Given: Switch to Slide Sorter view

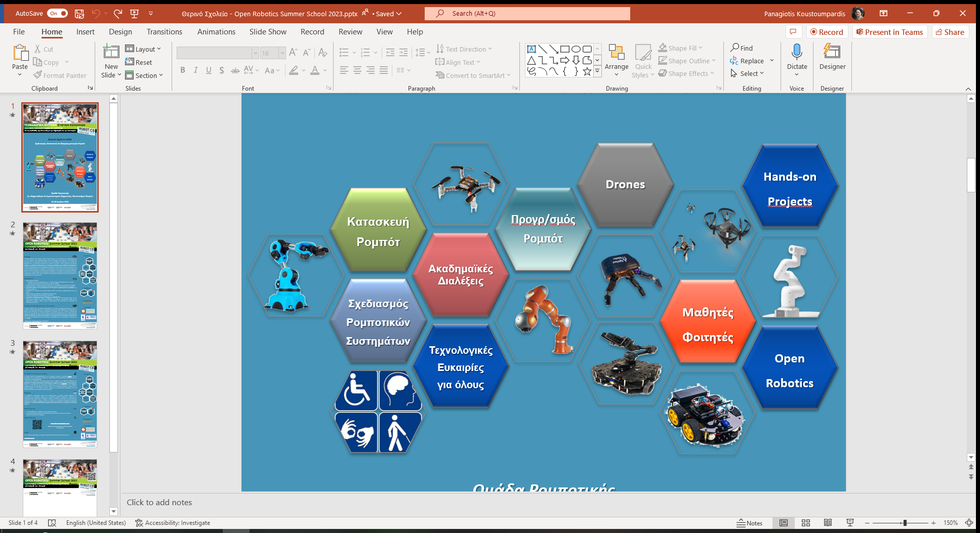Looking at the screenshot, I should pos(806,523).
